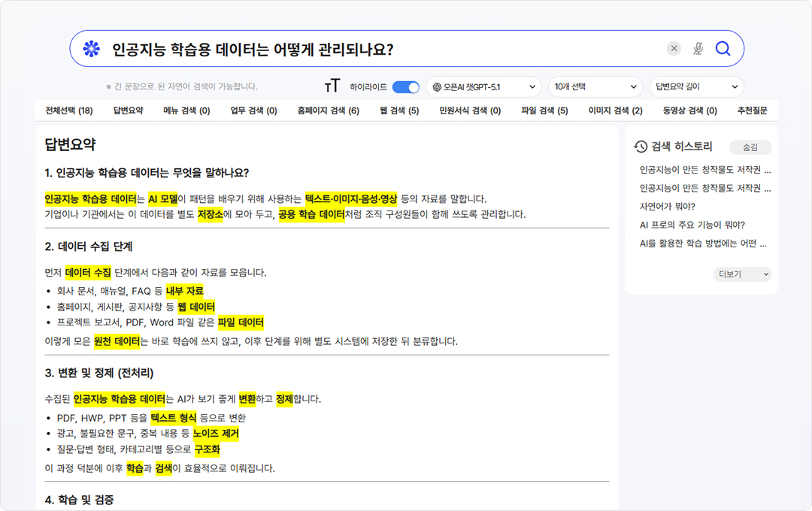Image resolution: width=812 pixels, height=511 pixels.
Task: Click into the search query input field
Action: coord(376,49)
